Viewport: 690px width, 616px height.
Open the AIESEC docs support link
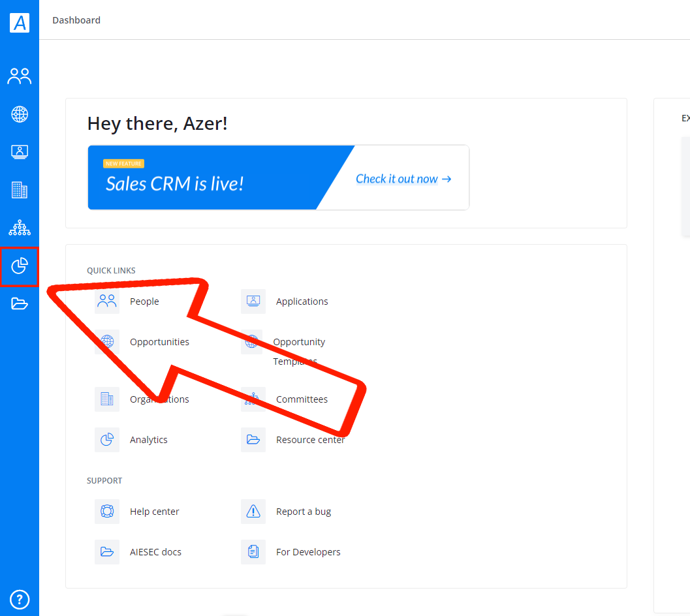click(155, 552)
